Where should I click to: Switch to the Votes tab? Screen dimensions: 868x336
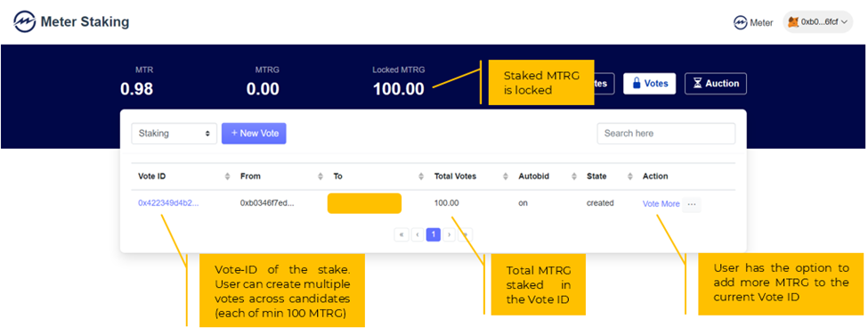point(649,84)
